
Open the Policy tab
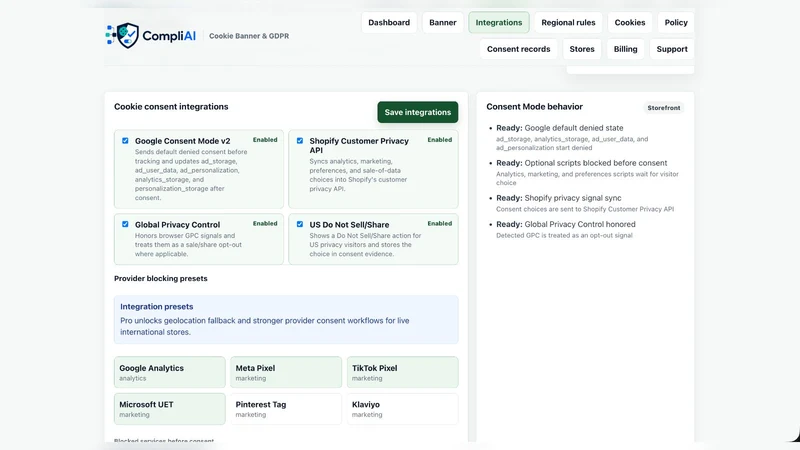pos(676,22)
